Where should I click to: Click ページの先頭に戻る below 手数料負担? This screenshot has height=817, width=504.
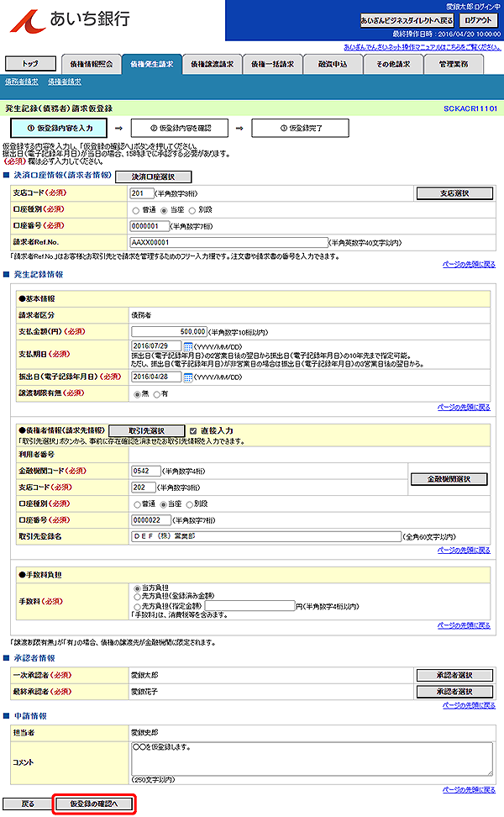pos(464,625)
